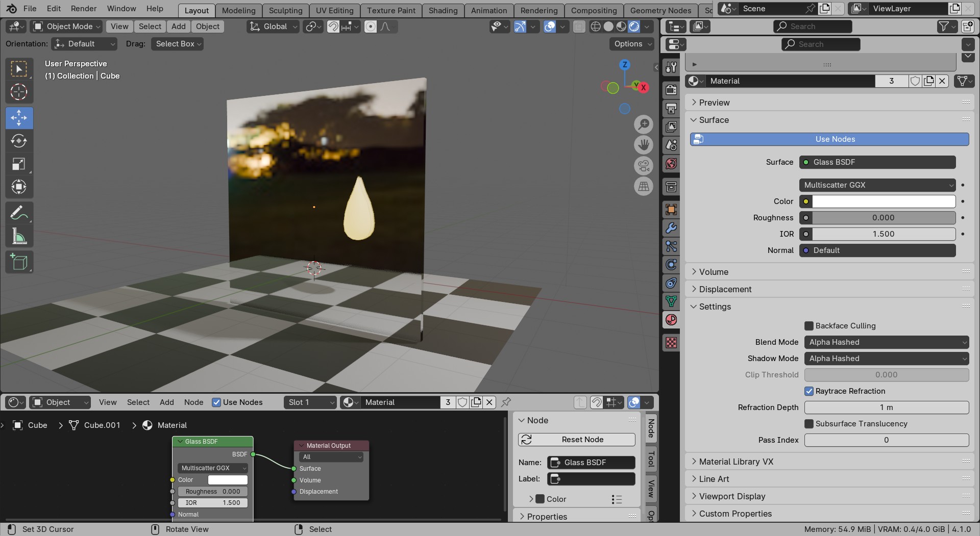
Task: Expand the Volume panel
Action: click(x=714, y=272)
